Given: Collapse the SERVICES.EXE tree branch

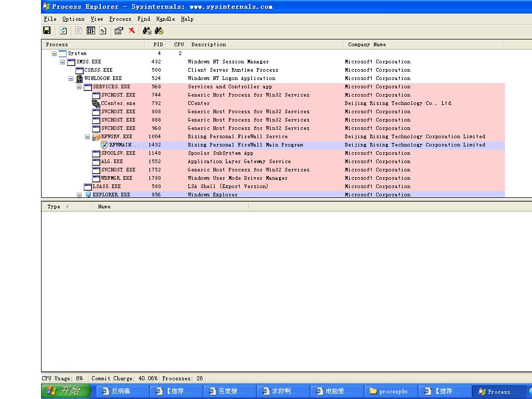Looking at the screenshot, I should click(x=79, y=87).
